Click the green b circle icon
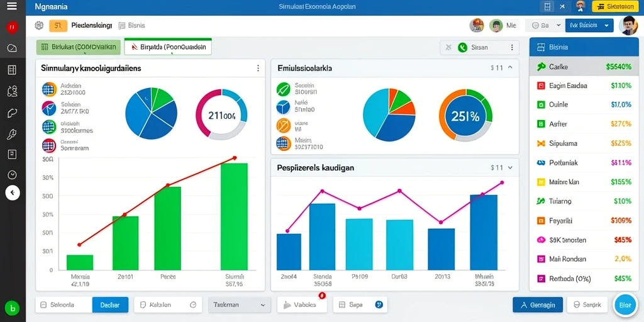 [x=13, y=308]
